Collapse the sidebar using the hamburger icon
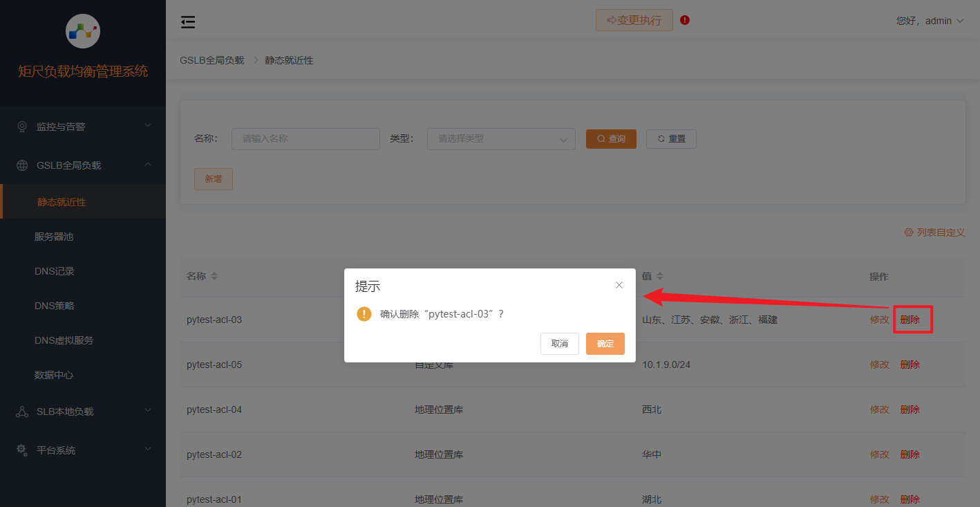This screenshot has height=507, width=980. 187,21
